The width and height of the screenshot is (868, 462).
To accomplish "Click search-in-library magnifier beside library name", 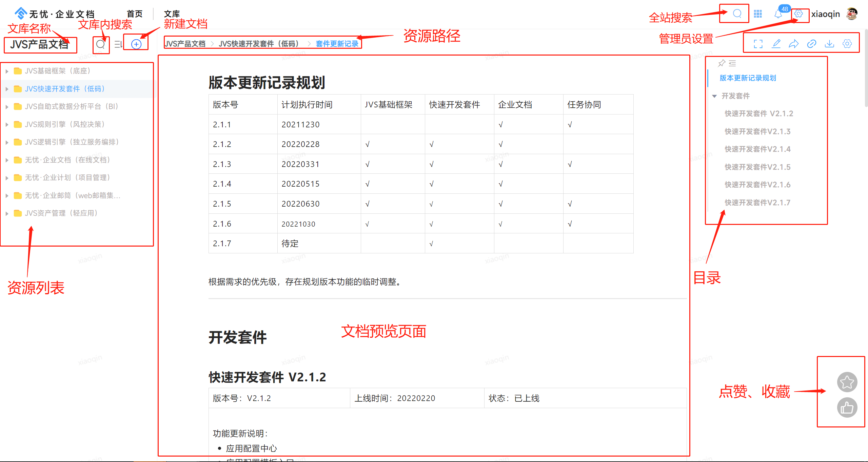I will pos(100,44).
